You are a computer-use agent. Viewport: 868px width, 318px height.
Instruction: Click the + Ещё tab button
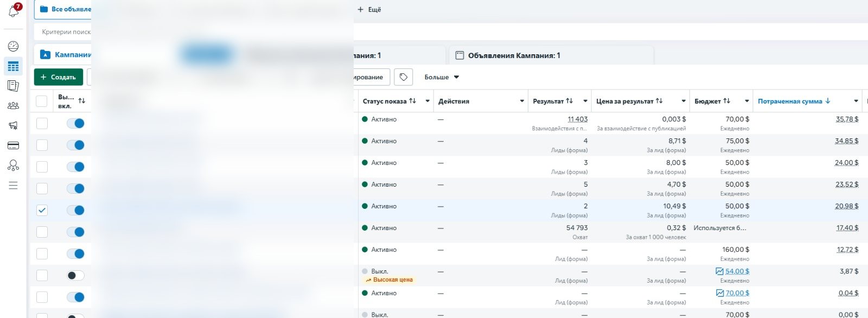[369, 9]
